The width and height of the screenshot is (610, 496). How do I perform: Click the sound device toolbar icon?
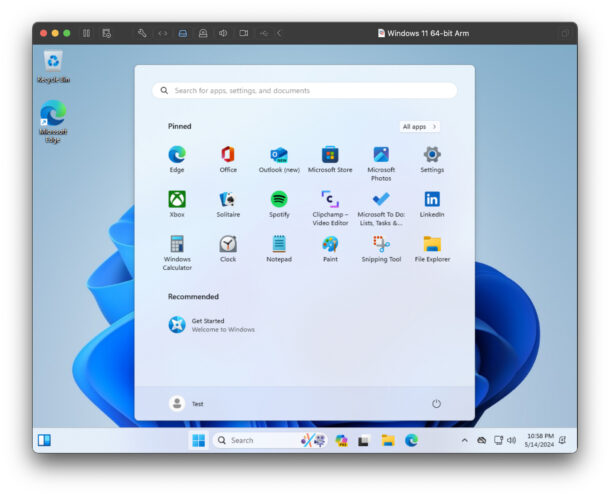[223, 33]
